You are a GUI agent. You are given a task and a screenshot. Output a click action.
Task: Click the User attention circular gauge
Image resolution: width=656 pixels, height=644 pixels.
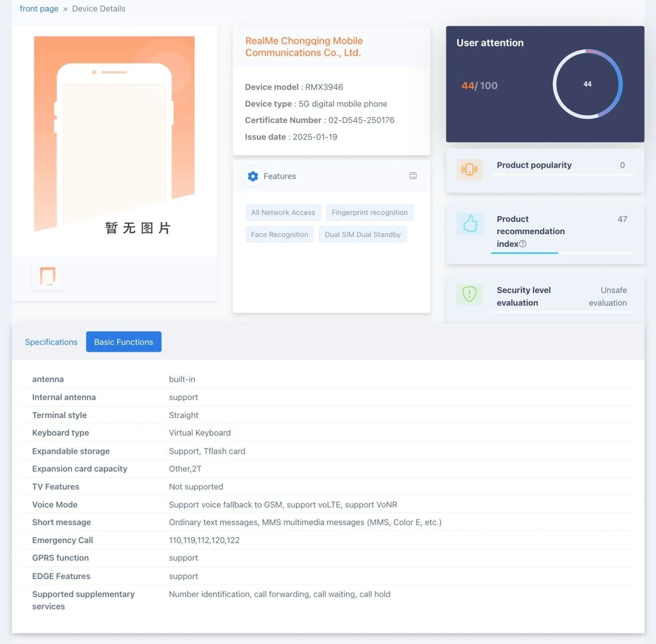pos(587,84)
